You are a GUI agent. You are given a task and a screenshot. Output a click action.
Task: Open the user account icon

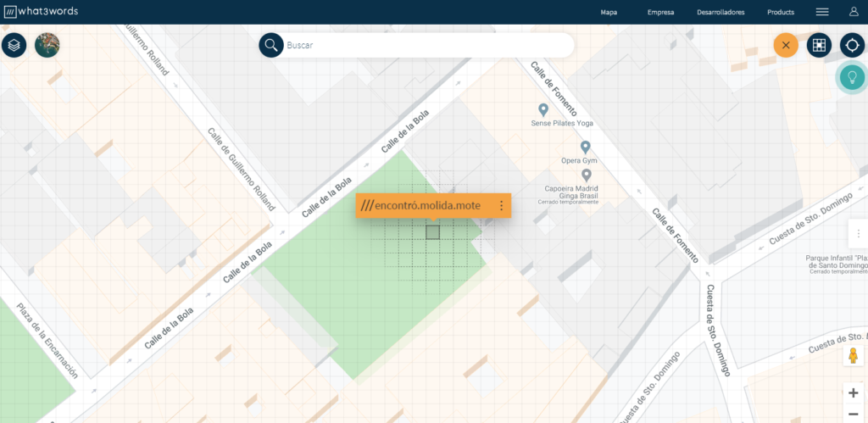point(854,12)
